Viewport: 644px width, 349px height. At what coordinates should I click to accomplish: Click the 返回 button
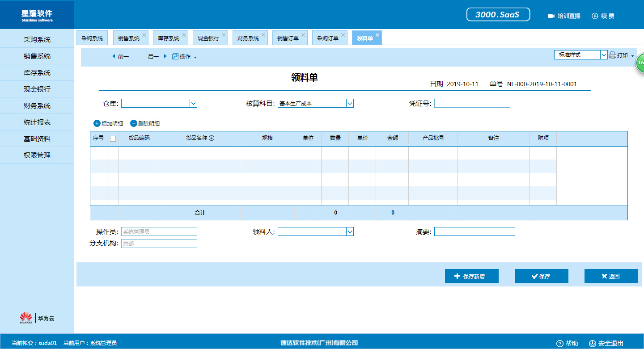(x=611, y=276)
